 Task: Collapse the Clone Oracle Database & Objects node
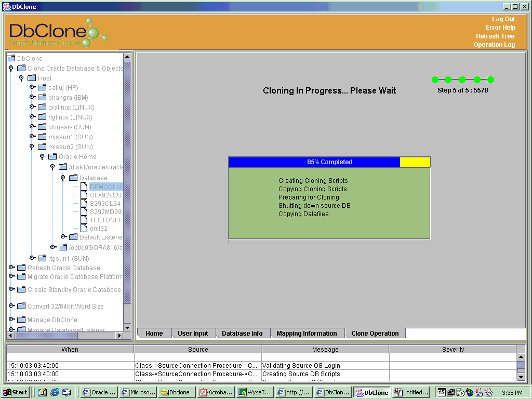point(11,68)
